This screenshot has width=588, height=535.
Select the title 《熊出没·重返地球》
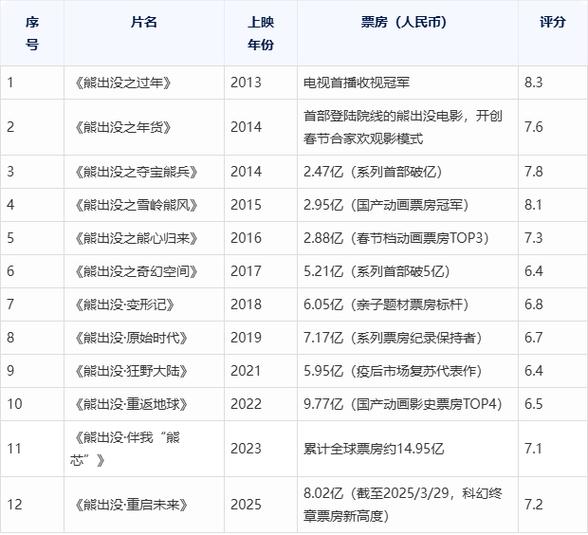point(131,404)
